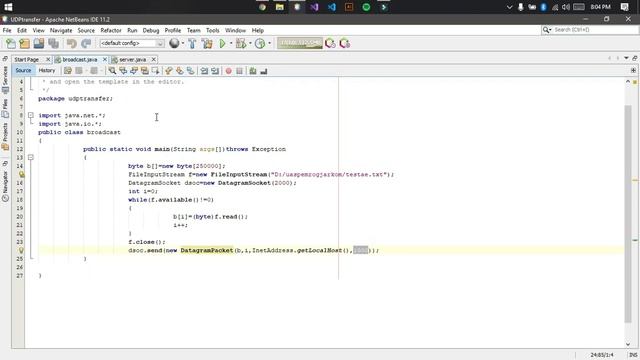
Task: Click the Profile Project icon
Action: click(x=260, y=43)
